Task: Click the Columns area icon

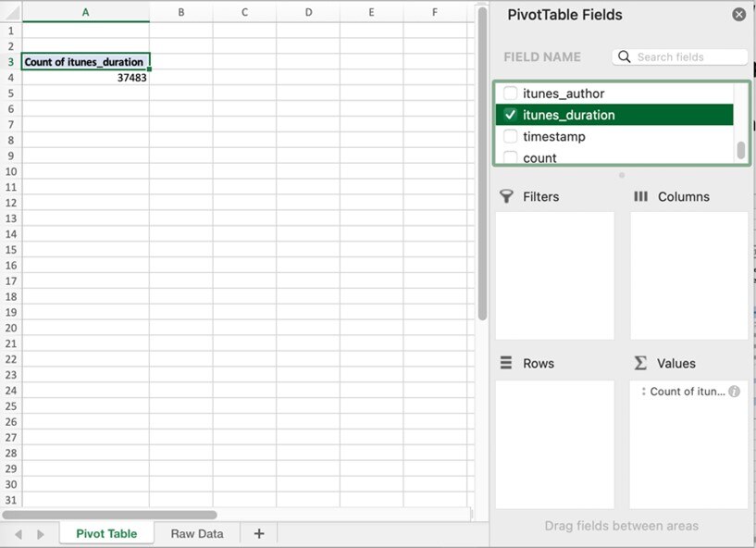Action: pyautogui.click(x=640, y=196)
